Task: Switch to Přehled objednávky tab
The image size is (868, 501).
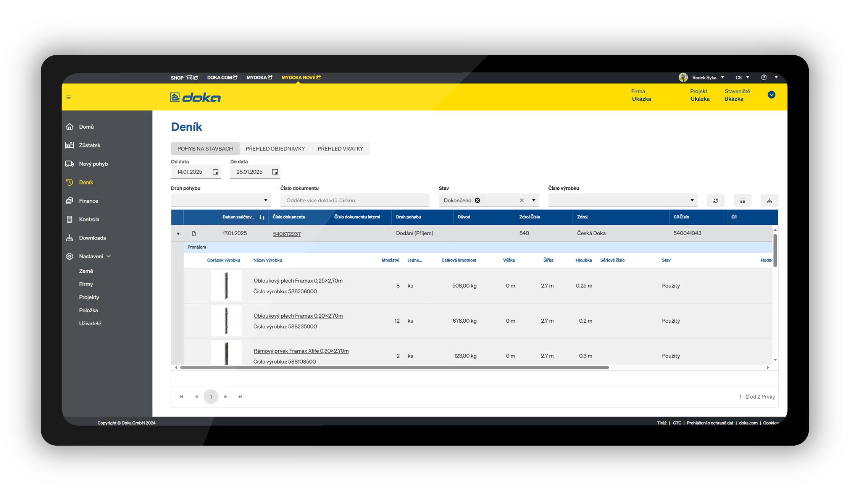Action: coord(275,149)
